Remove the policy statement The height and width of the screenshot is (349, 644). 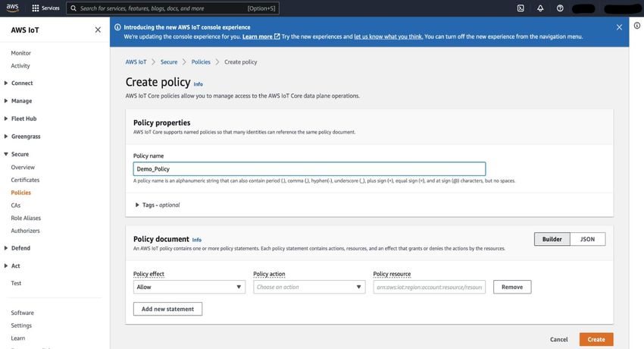(x=512, y=287)
